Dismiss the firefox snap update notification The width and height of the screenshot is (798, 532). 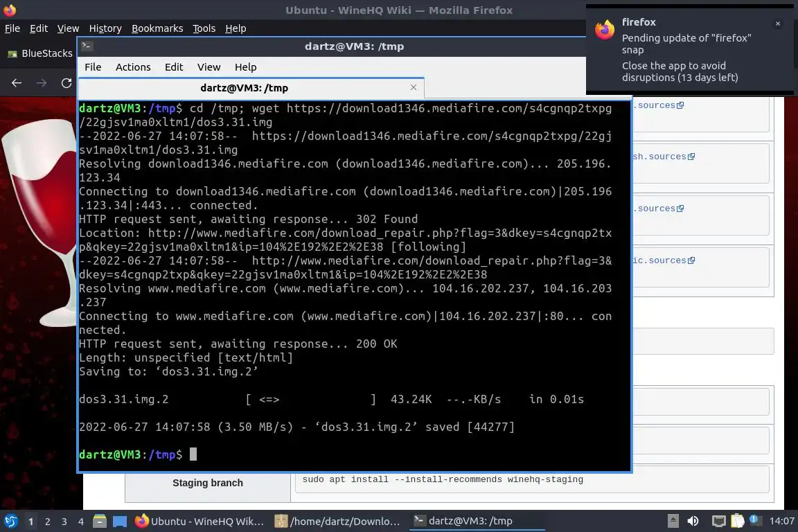[x=778, y=24]
